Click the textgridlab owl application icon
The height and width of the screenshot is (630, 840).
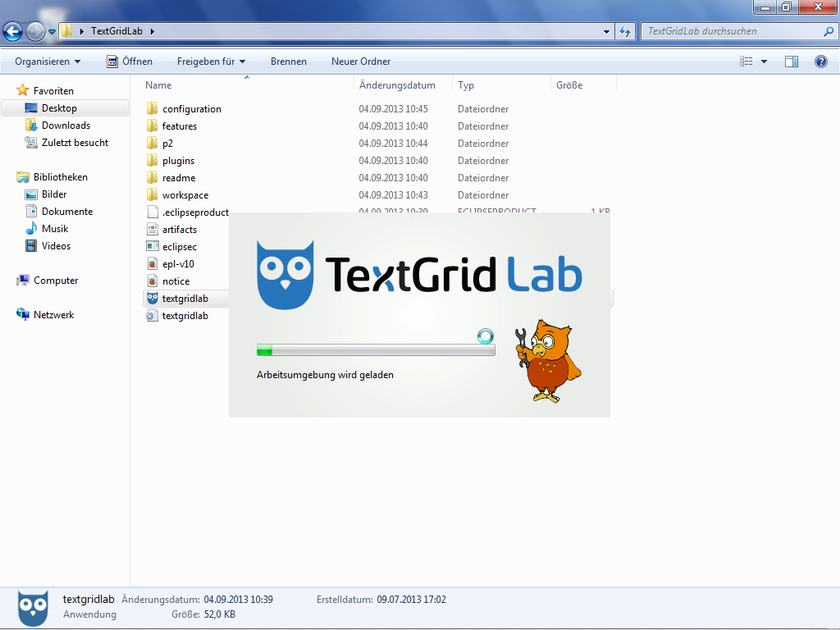[152, 299]
